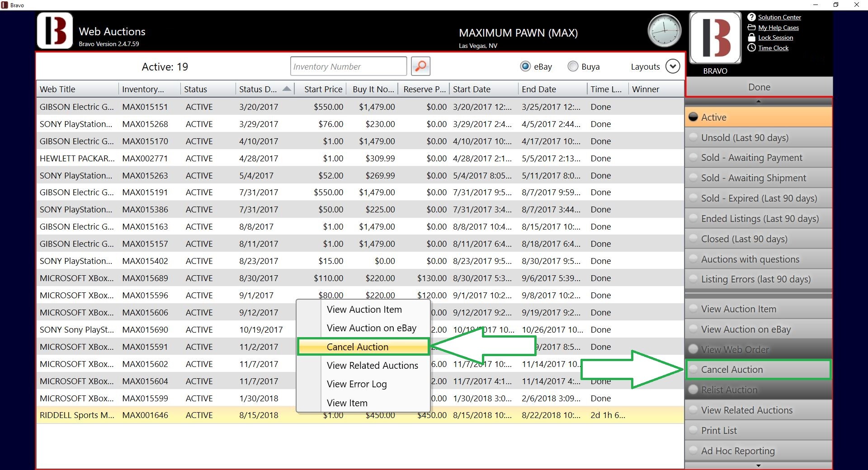Click the Lock Session padlock icon
This screenshot has height=470, width=868.
click(x=751, y=38)
